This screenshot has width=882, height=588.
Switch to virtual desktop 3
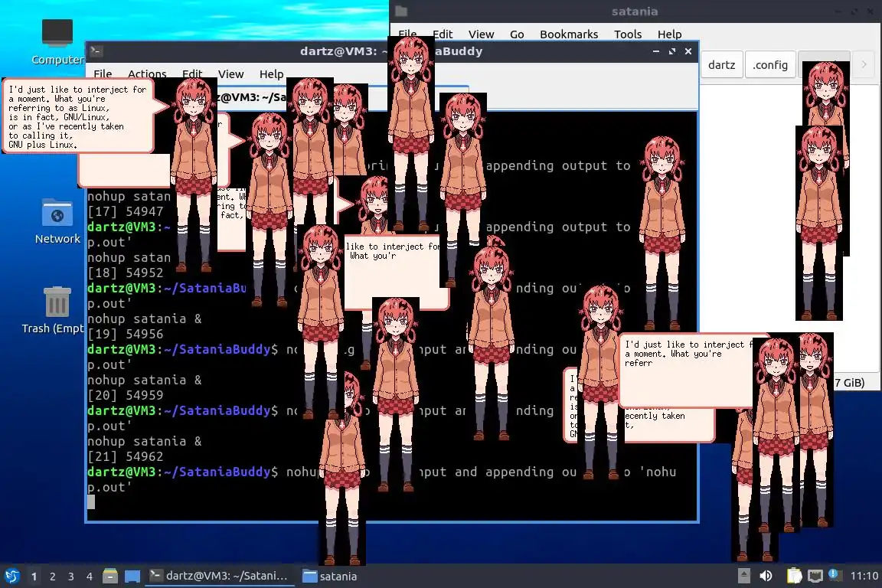click(x=71, y=577)
